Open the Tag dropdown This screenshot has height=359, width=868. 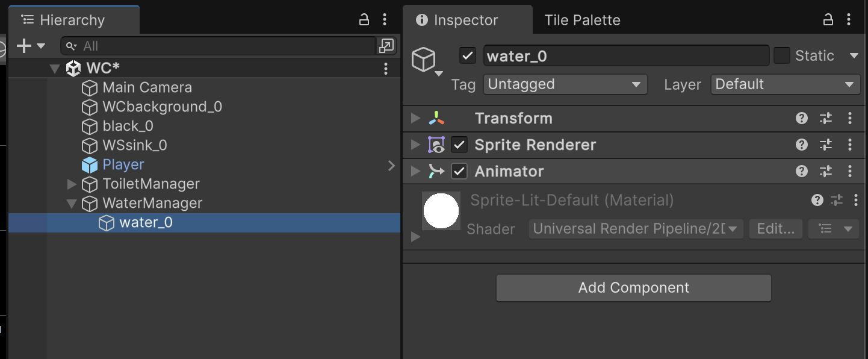pos(565,84)
